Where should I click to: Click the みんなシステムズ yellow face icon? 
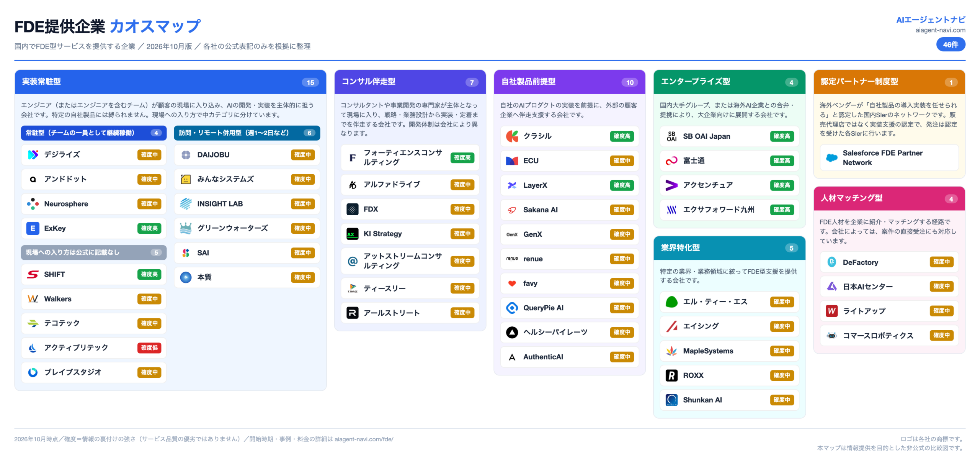186,179
